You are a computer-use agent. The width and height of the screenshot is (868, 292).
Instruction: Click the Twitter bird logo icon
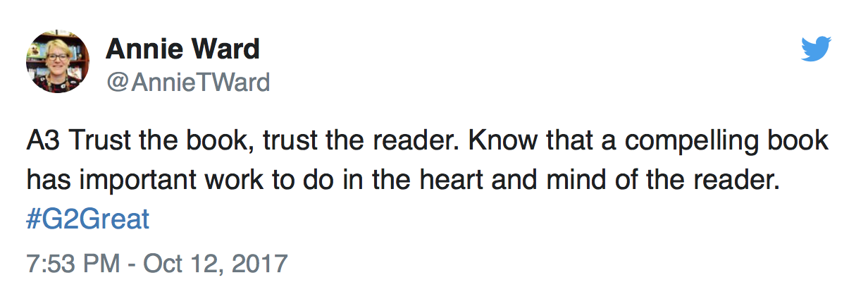tap(817, 49)
